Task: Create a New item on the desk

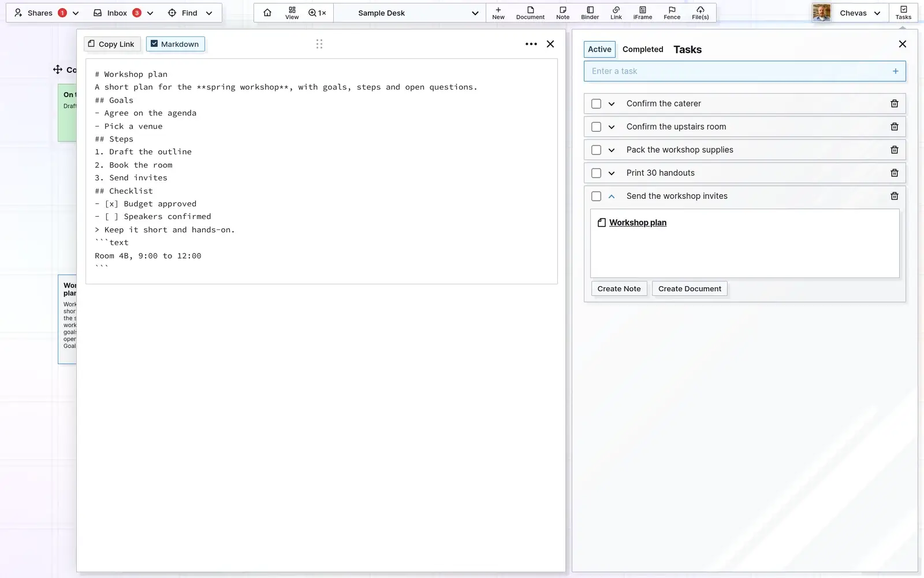Action: click(x=498, y=13)
